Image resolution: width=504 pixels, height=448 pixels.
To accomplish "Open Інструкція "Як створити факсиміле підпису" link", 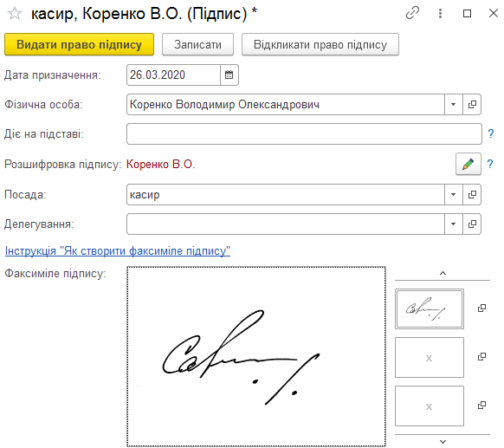I will click(x=118, y=250).
